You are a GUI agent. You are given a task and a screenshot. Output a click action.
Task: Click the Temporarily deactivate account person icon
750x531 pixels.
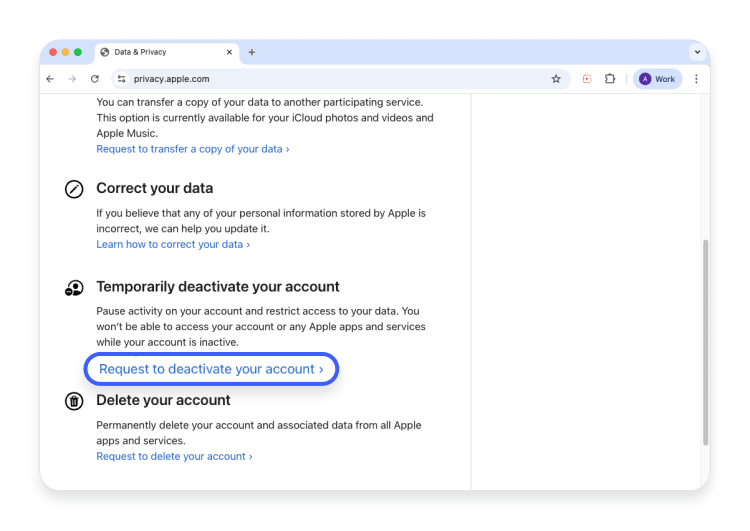[x=74, y=288]
